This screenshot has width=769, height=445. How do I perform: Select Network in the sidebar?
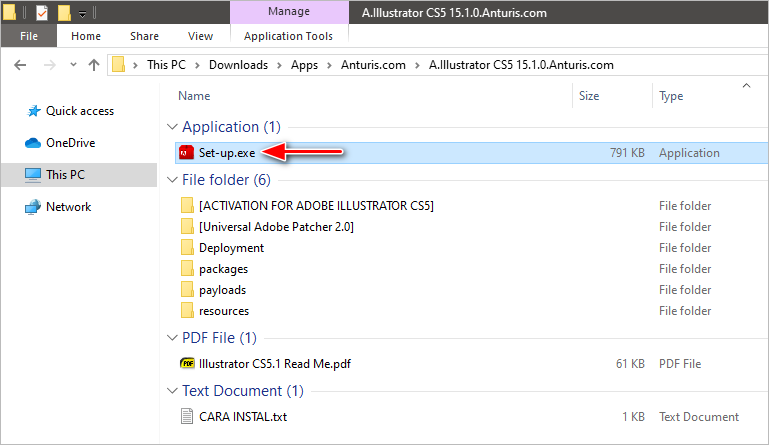pos(68,207)
